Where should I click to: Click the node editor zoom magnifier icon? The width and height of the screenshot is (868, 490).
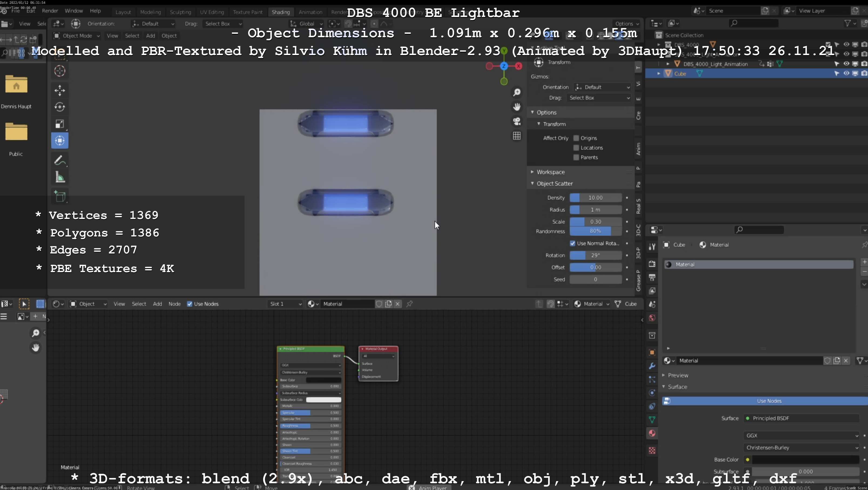tap(35, 333)
